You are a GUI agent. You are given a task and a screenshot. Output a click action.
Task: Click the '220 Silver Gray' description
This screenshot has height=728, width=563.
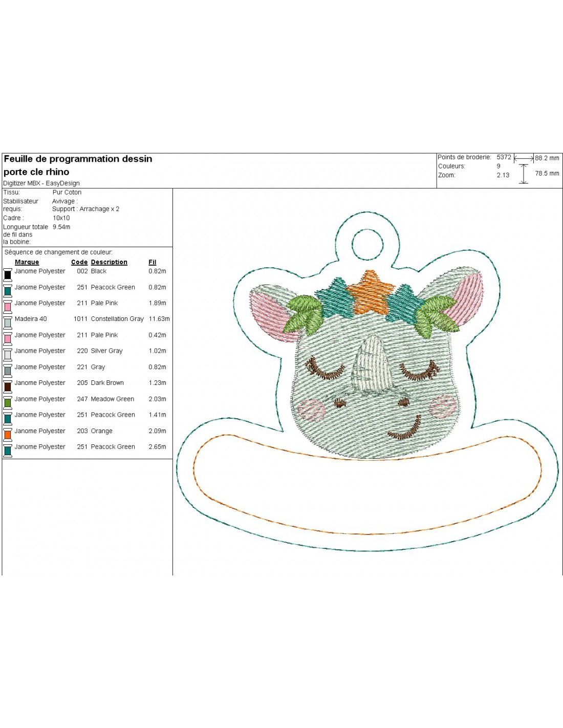point(100,351)
